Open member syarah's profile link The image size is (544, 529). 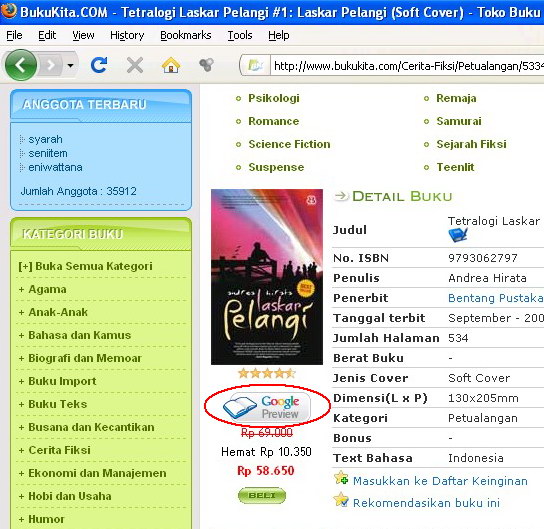[45, 139]
